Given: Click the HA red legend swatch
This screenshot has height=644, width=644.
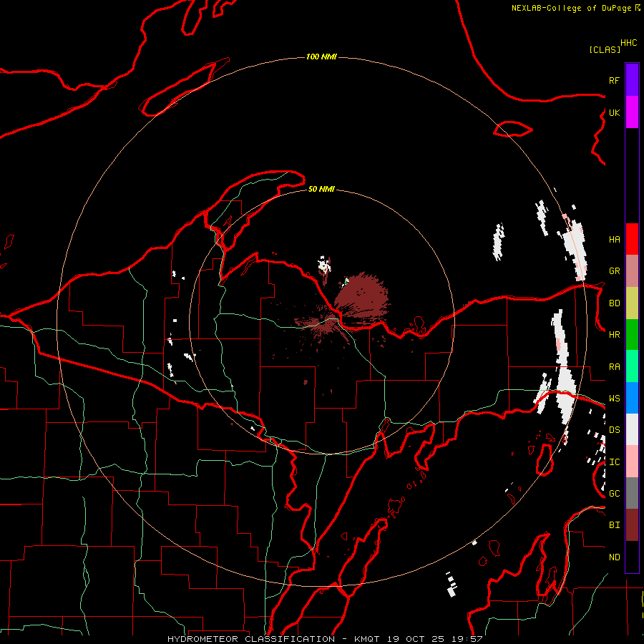Looking at the screenshot, I should (x=632, y=239).
